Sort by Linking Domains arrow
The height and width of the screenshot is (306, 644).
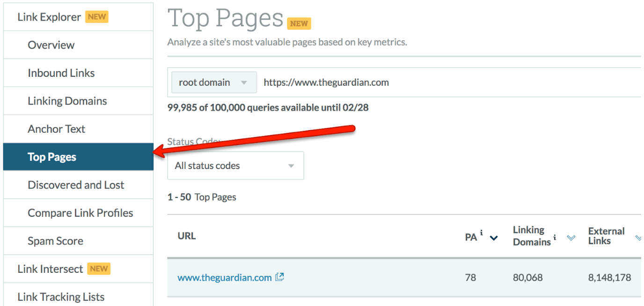coord(571,238)
